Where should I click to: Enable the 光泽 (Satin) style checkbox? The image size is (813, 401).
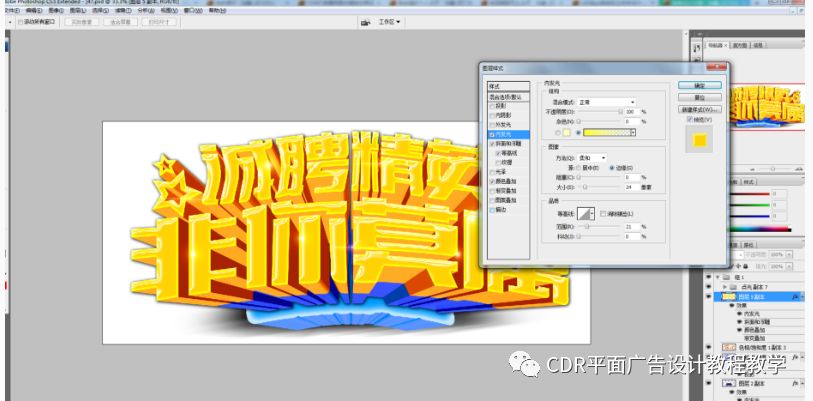tap(492, 172)
